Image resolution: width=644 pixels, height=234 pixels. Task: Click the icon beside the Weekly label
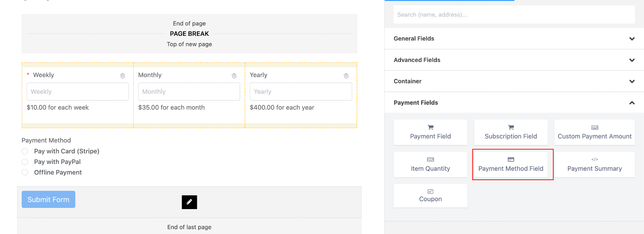[x=122, y=76]
